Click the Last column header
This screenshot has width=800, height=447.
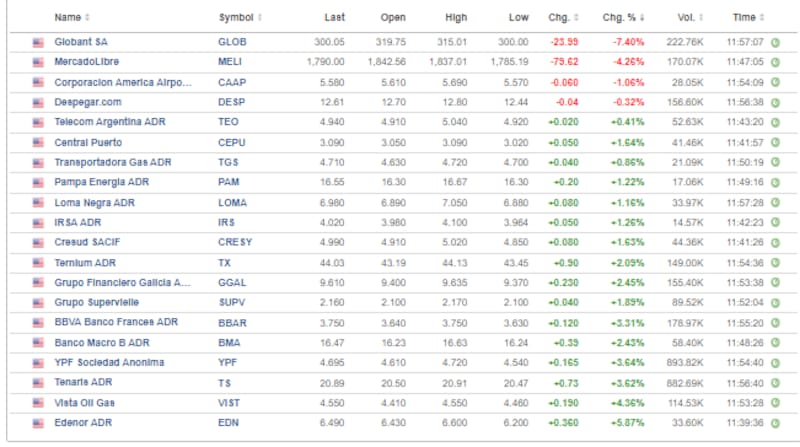click(335, 17)
